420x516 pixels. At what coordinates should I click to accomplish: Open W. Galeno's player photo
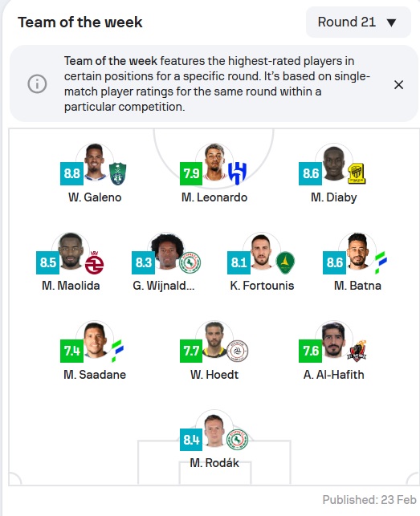(x=95, y=162)
